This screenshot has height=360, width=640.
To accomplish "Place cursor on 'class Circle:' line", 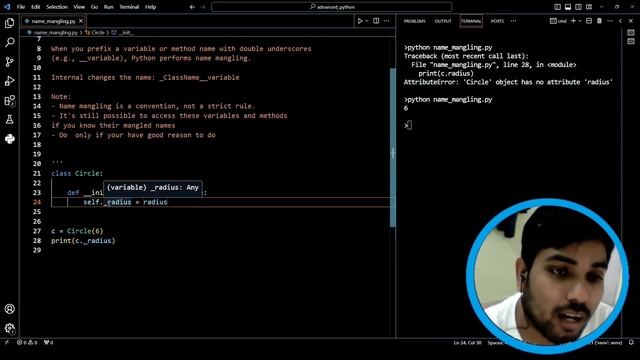I will tap(77, 173).
